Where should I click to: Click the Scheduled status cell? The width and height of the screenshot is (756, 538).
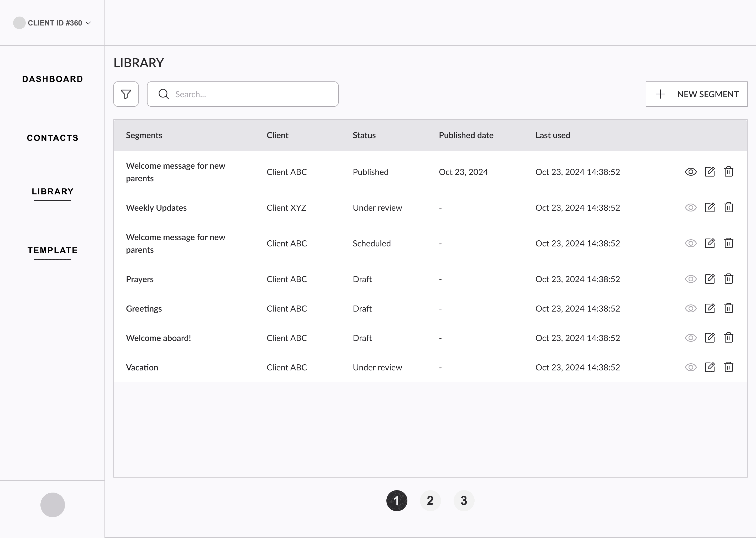tap(371, 244)
